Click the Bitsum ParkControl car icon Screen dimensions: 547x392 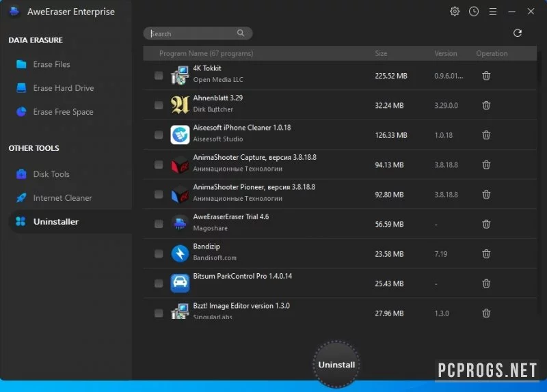pyautogui.click(x=180, y=283)
